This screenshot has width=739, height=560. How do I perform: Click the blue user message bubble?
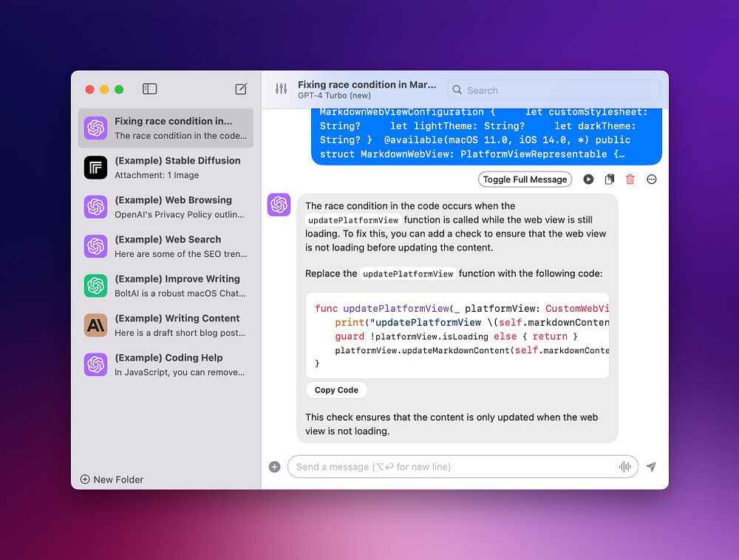coord(486,137)
